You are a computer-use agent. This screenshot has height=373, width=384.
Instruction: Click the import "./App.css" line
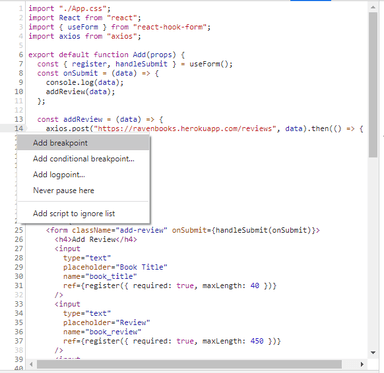point(69,8)
